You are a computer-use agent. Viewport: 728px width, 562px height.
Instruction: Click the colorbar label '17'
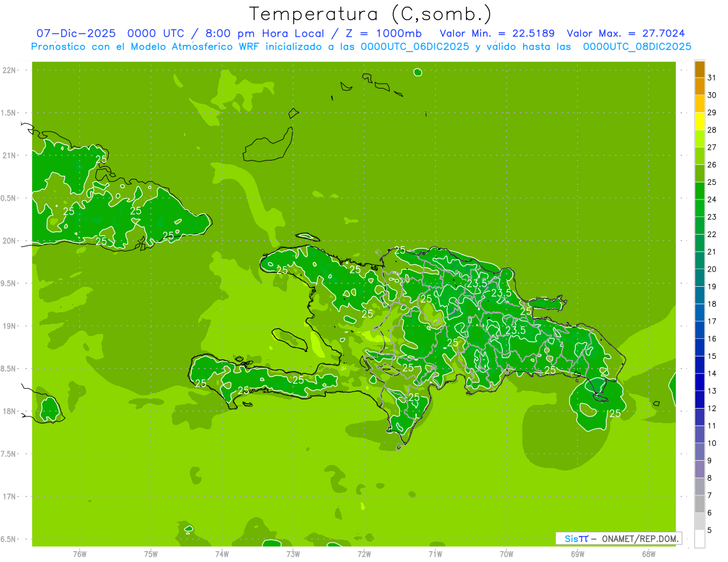point(712,321)
